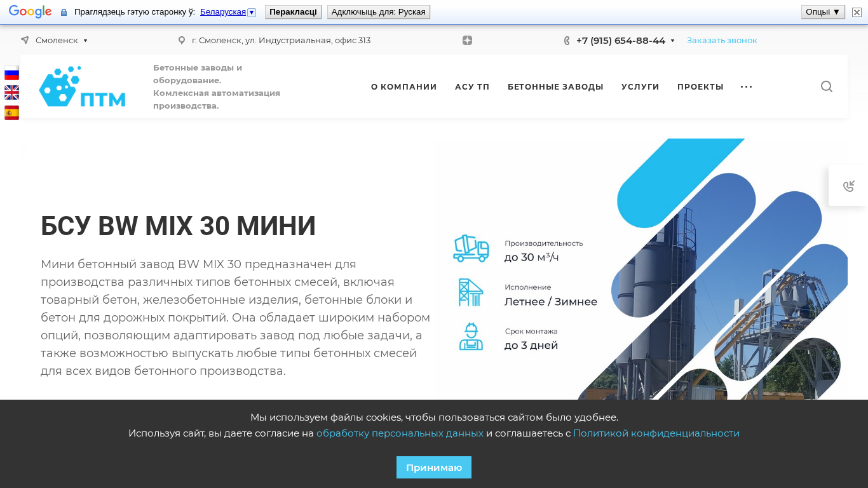This screenshot has width=868, height=488.
Task: Click the БСУ BW MIX 30 МИНИ heading
Action: (x=179, y=226)
